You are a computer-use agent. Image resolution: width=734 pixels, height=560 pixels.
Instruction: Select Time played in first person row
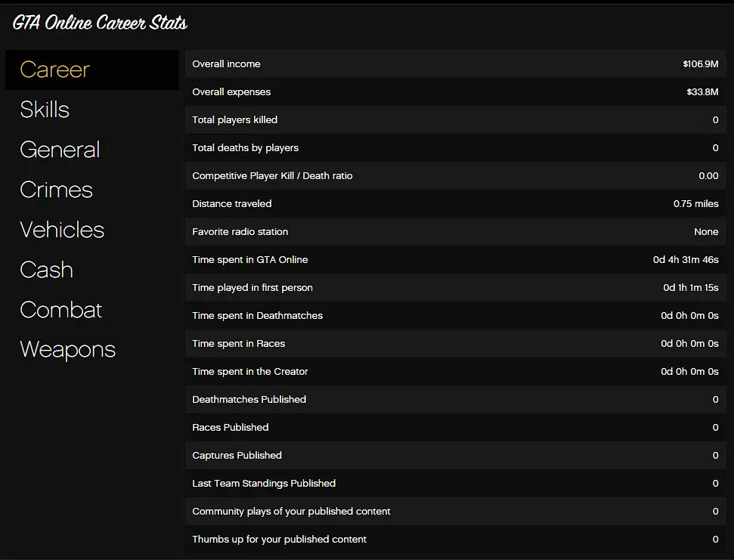tap(455, 288)
